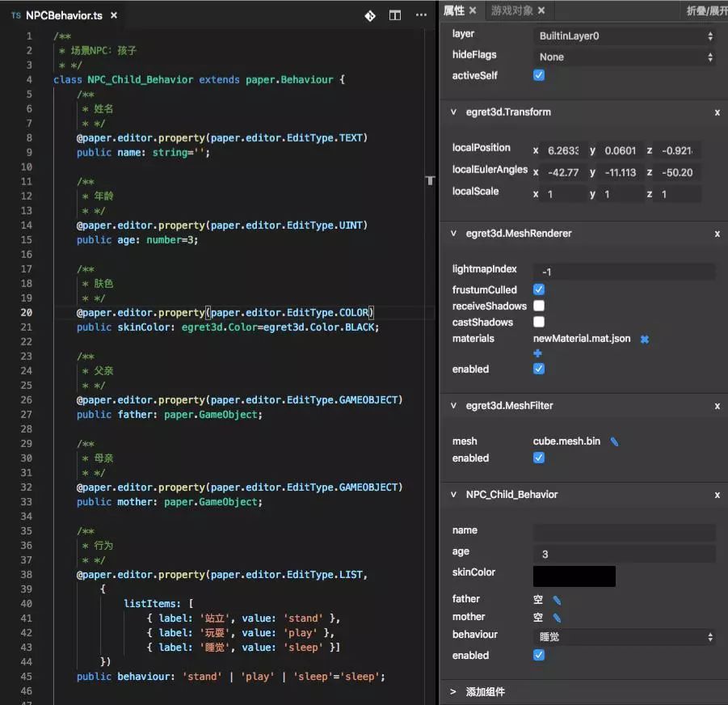Select the NPCBehavior.ts editor tab
The height and width of the screenshot is (705, 728).
63,15
